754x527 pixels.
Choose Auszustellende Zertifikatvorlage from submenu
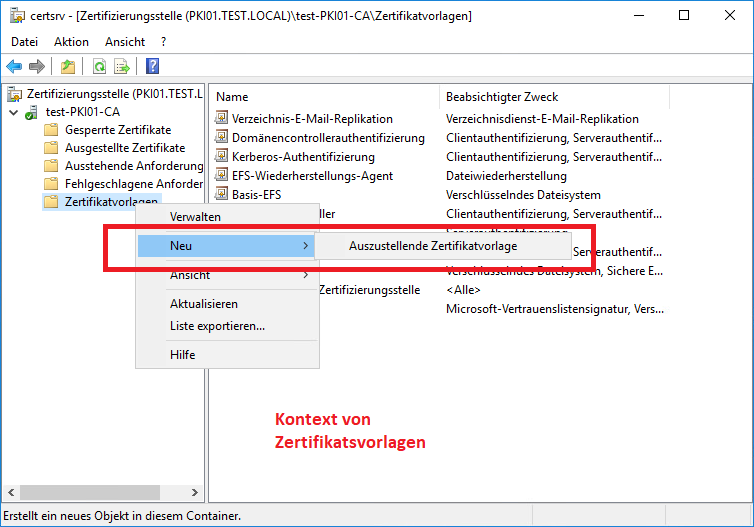[433, 246]
